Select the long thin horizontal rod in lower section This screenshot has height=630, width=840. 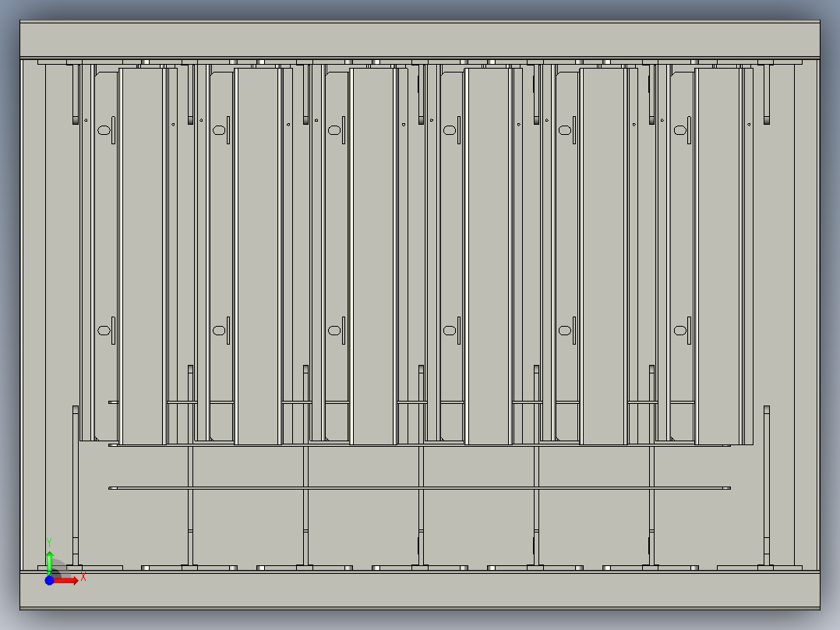419,488
